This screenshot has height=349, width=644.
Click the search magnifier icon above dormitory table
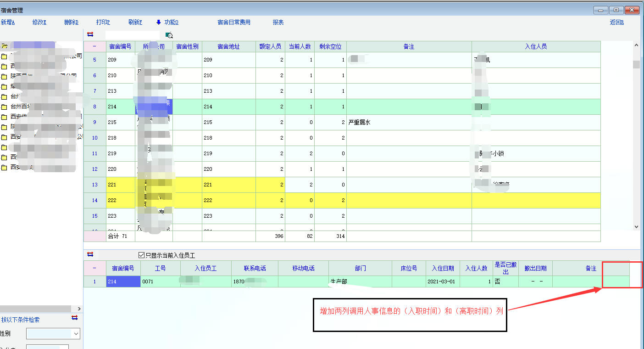coord(169,35)
